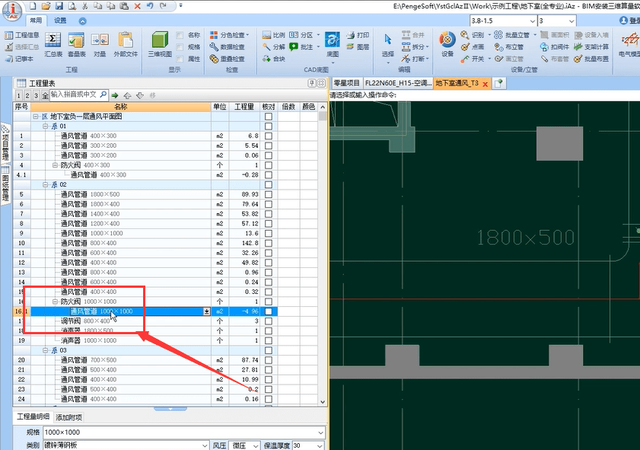Collapse the ribbon with the round arrow
Viewport: 640px width, 450px height.
point(82,21)
